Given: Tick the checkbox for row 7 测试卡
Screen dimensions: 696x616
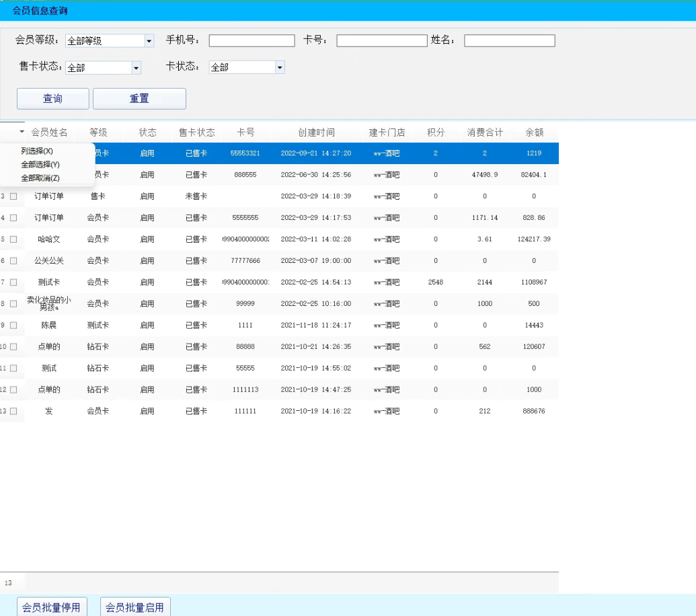Looking at the screenshot, I should [x=13, y=282].
